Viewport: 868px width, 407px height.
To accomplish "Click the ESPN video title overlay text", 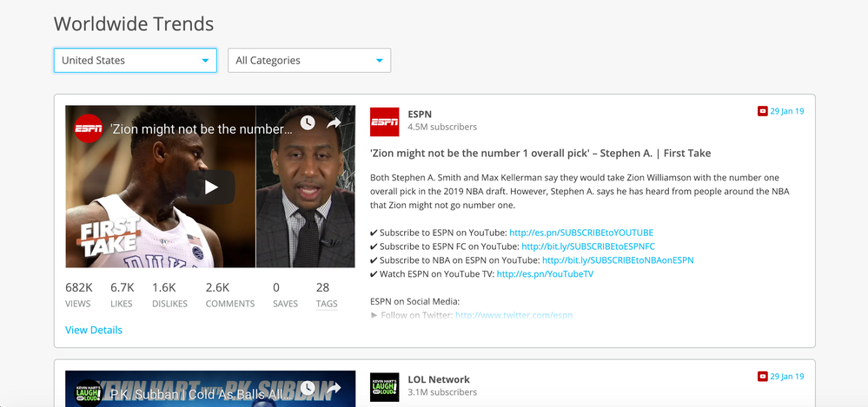I will click(202, 129).
